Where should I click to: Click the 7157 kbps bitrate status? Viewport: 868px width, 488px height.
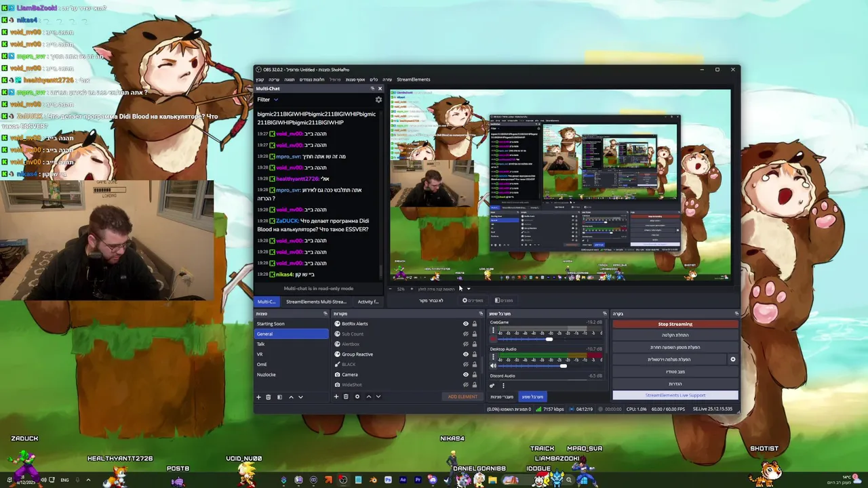pyautogui.click(x=549, y=409)
